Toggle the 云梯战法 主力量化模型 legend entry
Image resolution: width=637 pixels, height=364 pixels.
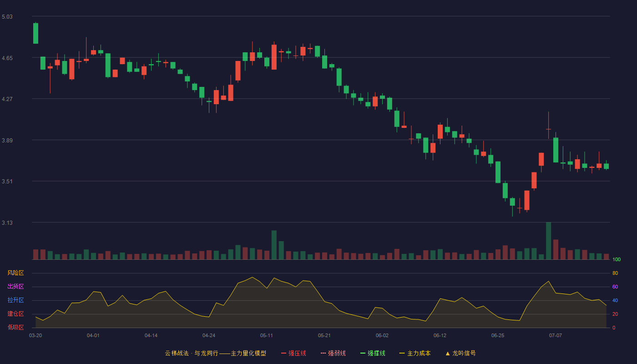[x=215, y=353]
